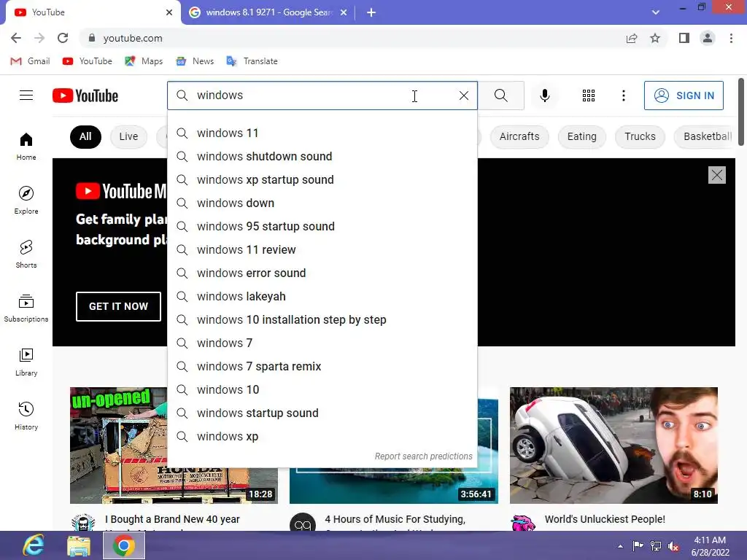Bookmark this tab with star icon
This screenshot has height=560, width=747.
tap(655, 38)
